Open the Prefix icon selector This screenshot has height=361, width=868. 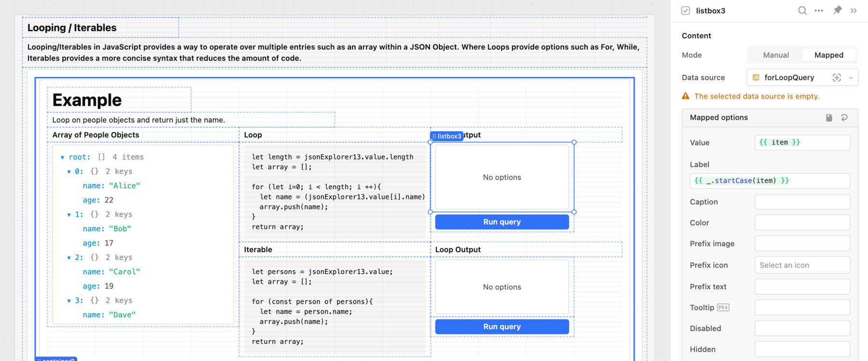point(802,265)
